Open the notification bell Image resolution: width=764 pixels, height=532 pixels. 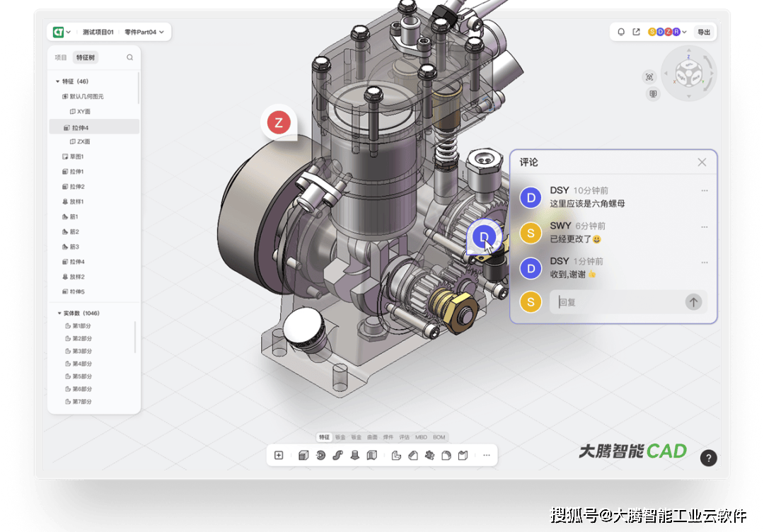pyautogui.click(x=621, y=32)
